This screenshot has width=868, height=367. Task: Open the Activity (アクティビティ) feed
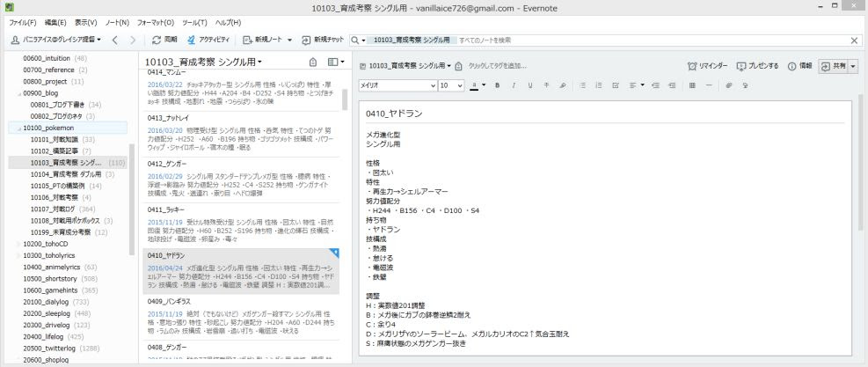208,40
